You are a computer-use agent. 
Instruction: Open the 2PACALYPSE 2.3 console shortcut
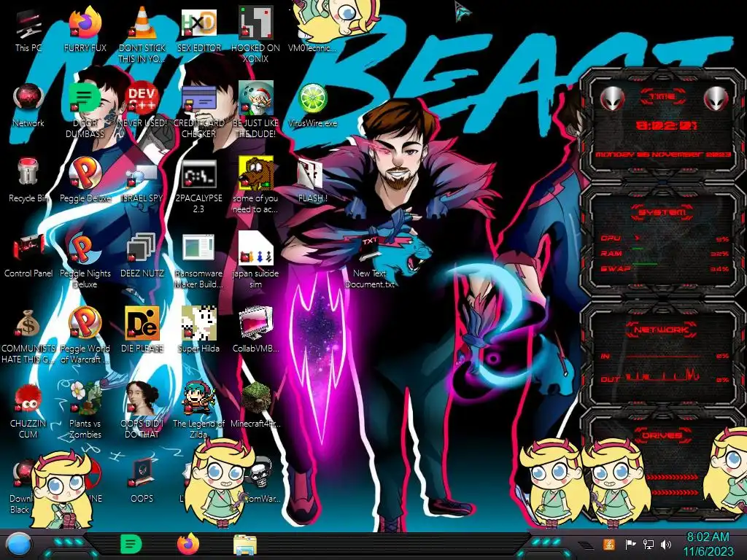click(198, 186)
